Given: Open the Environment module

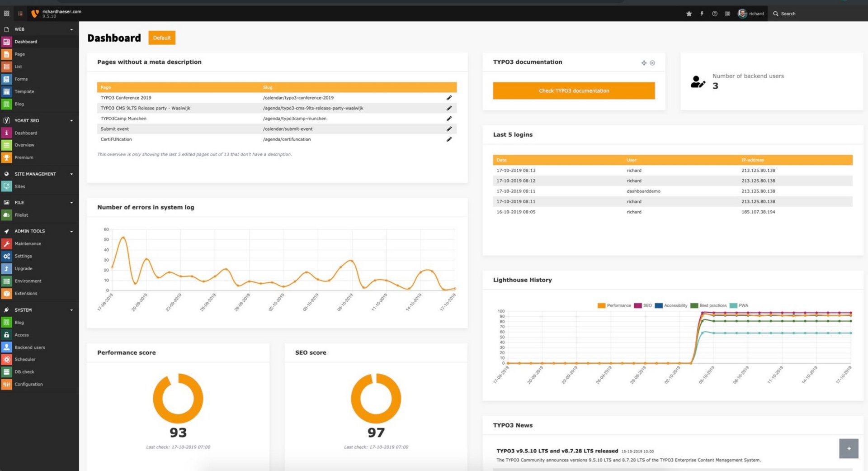Looking at the screenshot, I should [39, 281].
